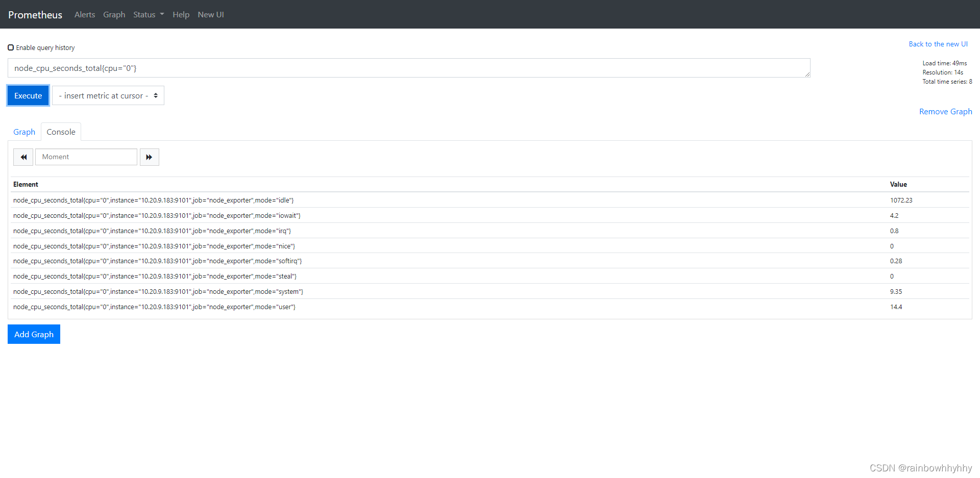Select the mode="nice" result row text
The image size is (980, 478).
154,246
